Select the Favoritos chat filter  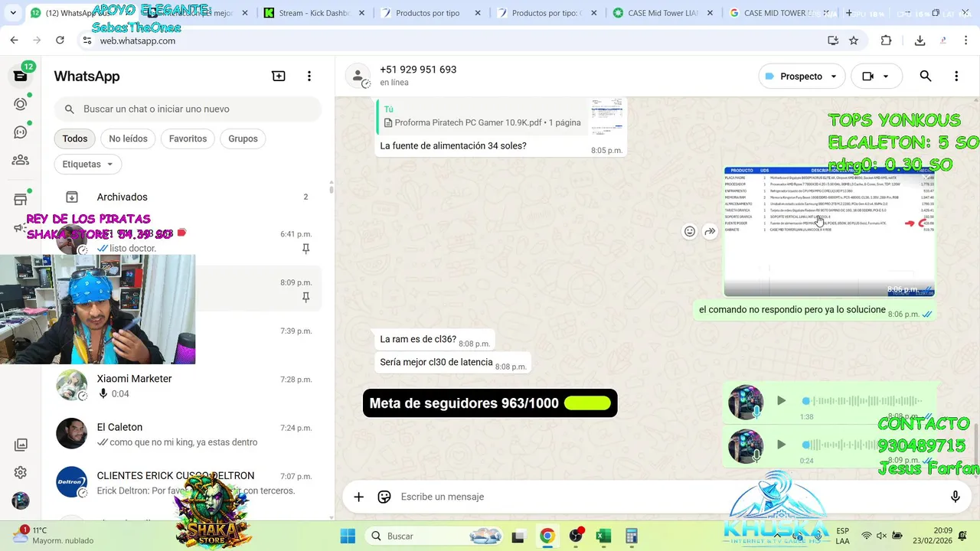pos(188,139)
